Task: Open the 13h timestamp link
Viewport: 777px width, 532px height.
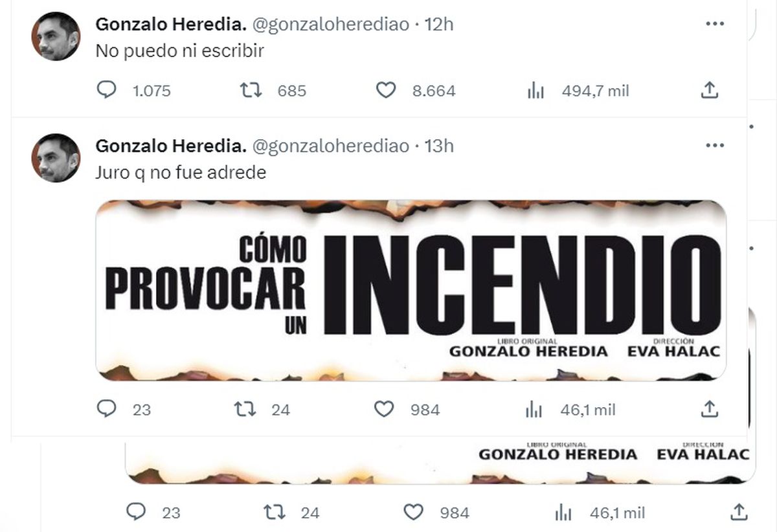Action: (439, 146)
